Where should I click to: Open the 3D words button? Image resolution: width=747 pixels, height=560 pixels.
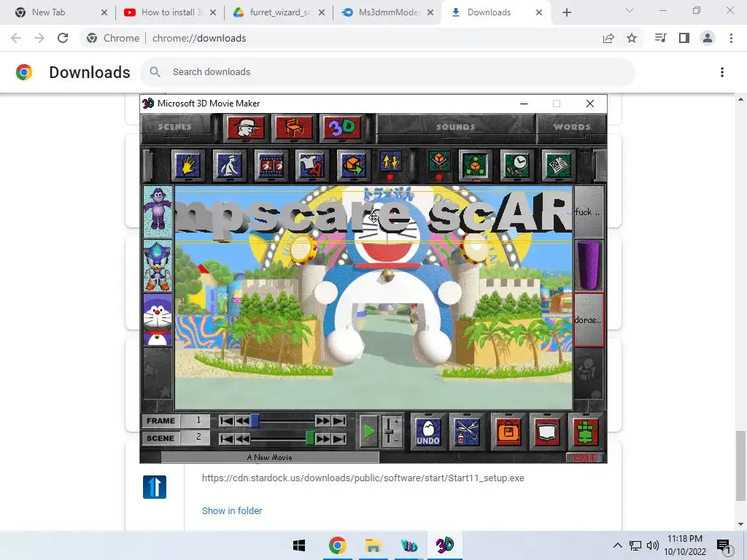coord(341,128)
